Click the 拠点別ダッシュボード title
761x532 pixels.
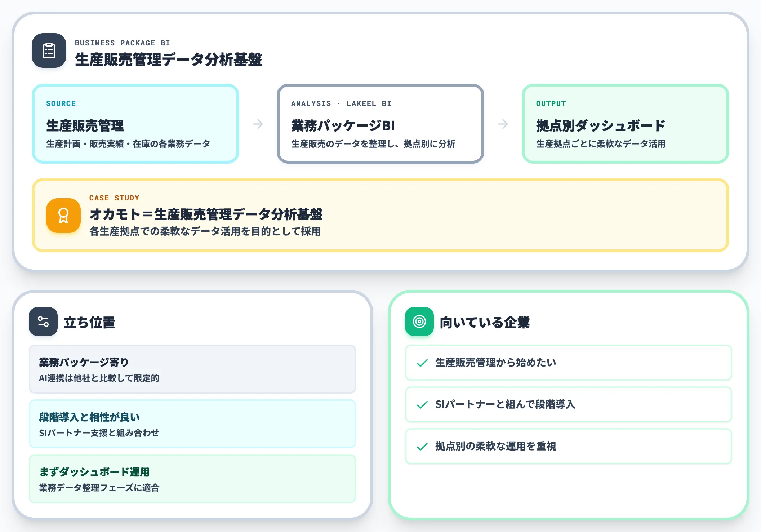tap(601, 126)
